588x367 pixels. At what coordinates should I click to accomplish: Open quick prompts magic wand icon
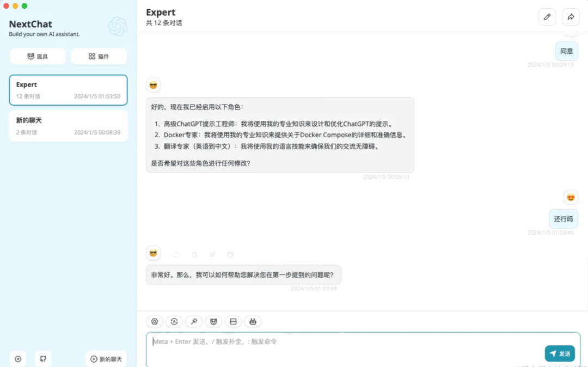click(x=194, y=321)
